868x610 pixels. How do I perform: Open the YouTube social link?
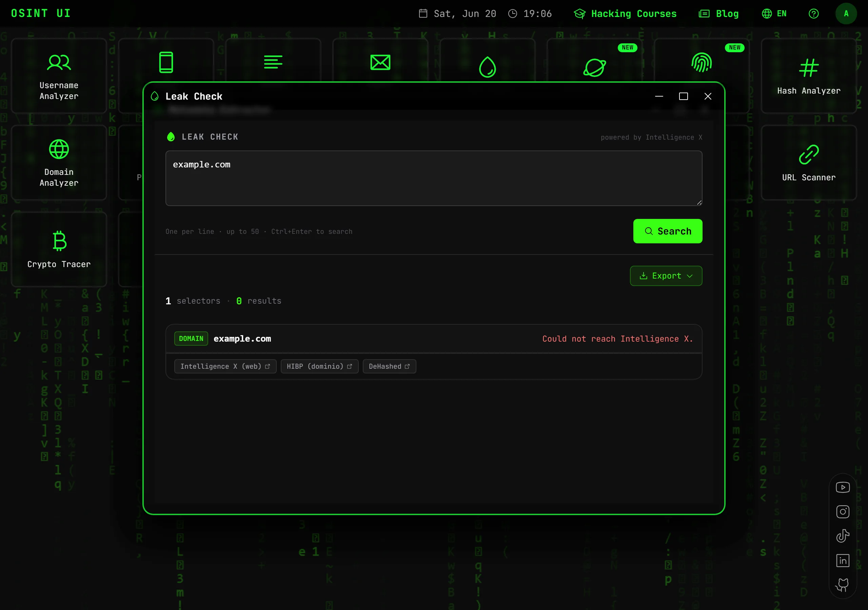pyautogui.click(x=843, y=487)
